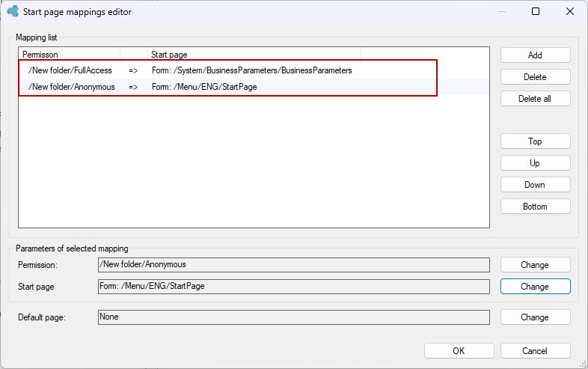Click the Delete all button

click(x=535, y=99)
